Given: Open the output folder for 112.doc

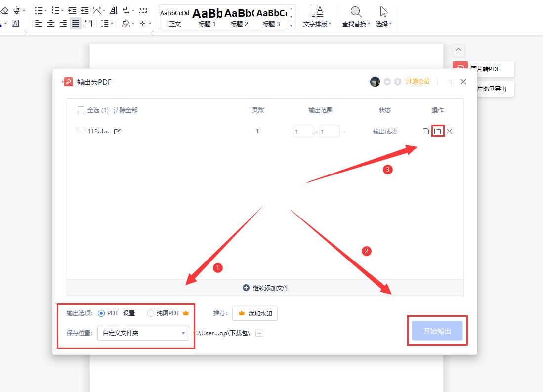Looking at the screenshot, I should point(437,131).
